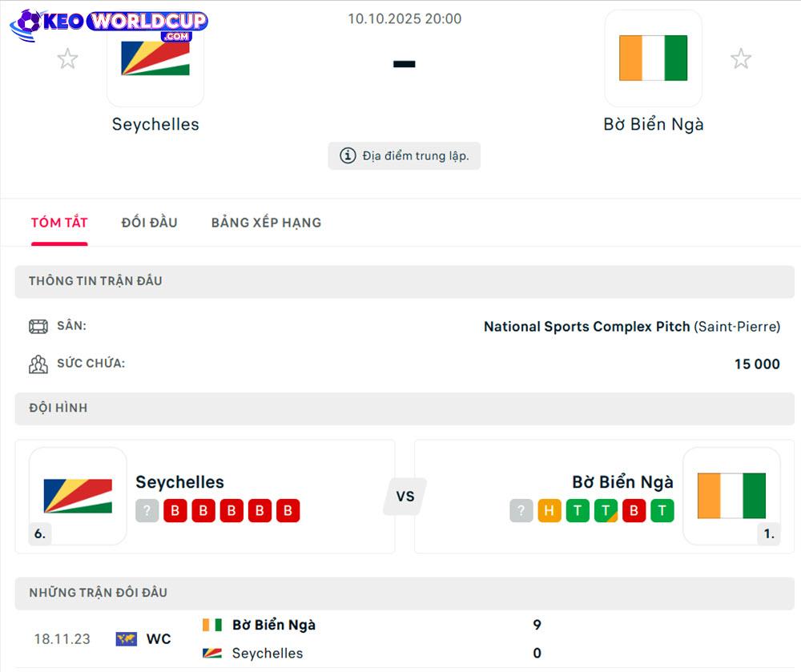The image size is (801, 672).
Task: Switch to the TÓM TẮT tab
Action: tap(59, 223)
